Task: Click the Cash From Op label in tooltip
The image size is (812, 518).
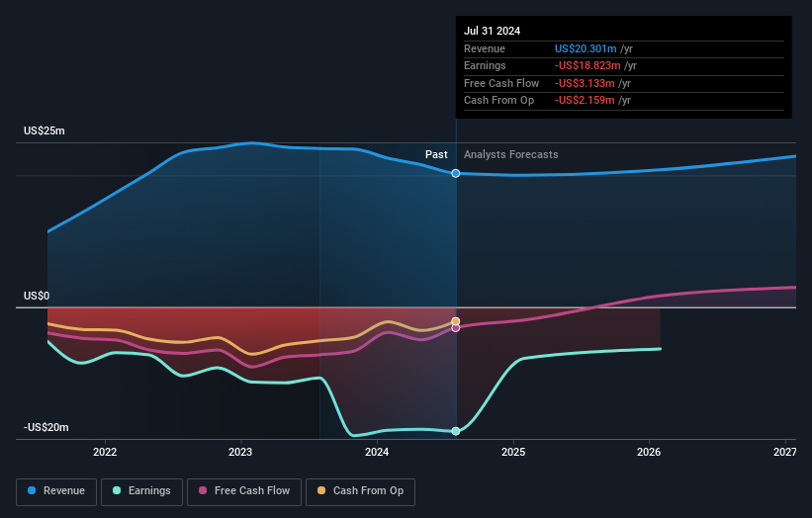Action: 498,101
